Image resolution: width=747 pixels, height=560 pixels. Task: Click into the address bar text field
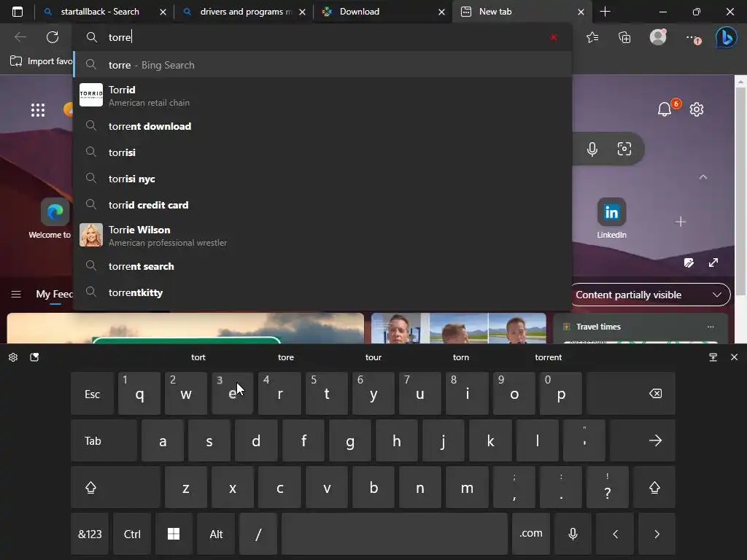(324, 37)
